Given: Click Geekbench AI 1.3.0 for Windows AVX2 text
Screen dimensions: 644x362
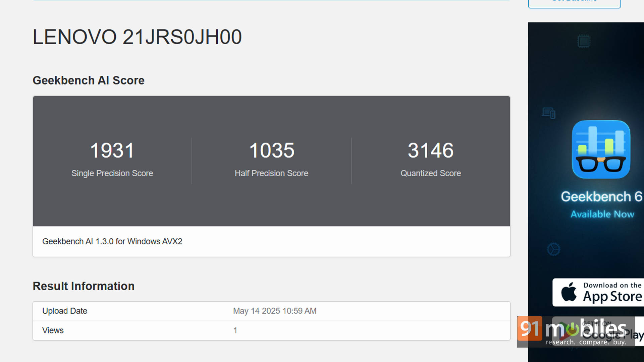Looking at the screenshot, I should (x=112, y=241).
